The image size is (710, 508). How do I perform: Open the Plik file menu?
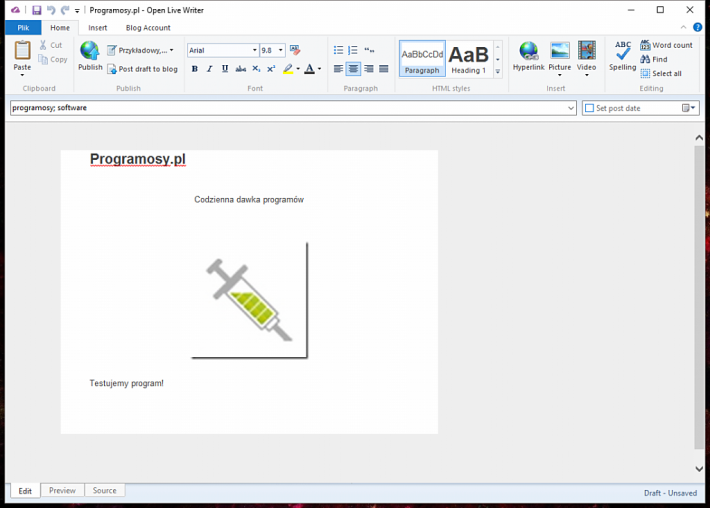pos(23,28)
